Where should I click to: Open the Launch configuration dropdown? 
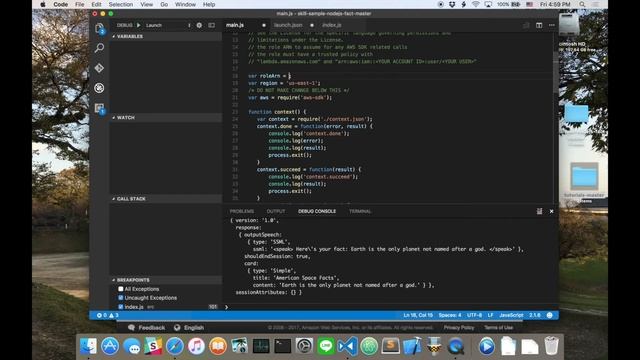[168, 25]
